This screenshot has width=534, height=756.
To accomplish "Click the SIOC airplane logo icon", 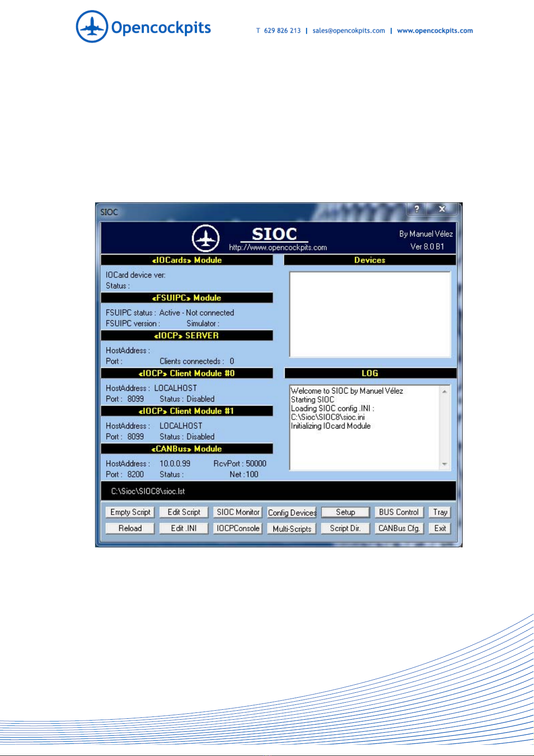I will tap(206, 238).
